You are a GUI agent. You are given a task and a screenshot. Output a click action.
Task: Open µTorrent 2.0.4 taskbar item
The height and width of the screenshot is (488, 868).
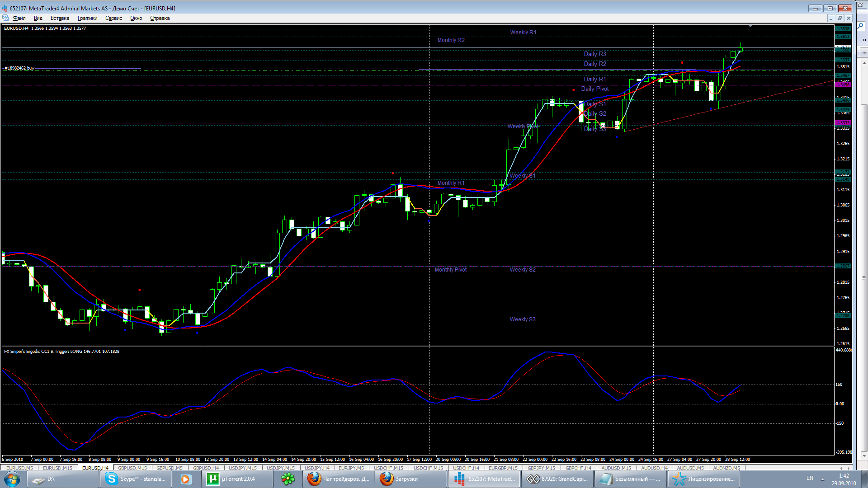(237, 479)
